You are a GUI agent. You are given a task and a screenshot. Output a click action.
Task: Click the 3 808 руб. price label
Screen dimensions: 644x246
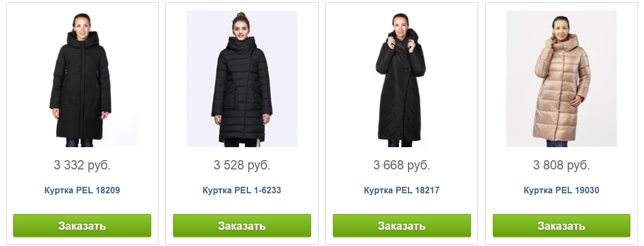(561, 165)
